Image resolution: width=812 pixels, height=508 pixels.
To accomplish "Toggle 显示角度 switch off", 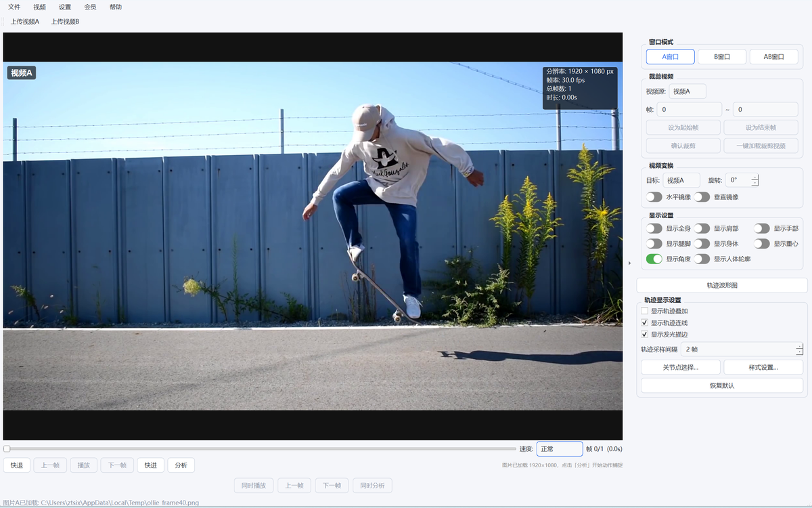I will pyautogui.click(x=654, y=259).
